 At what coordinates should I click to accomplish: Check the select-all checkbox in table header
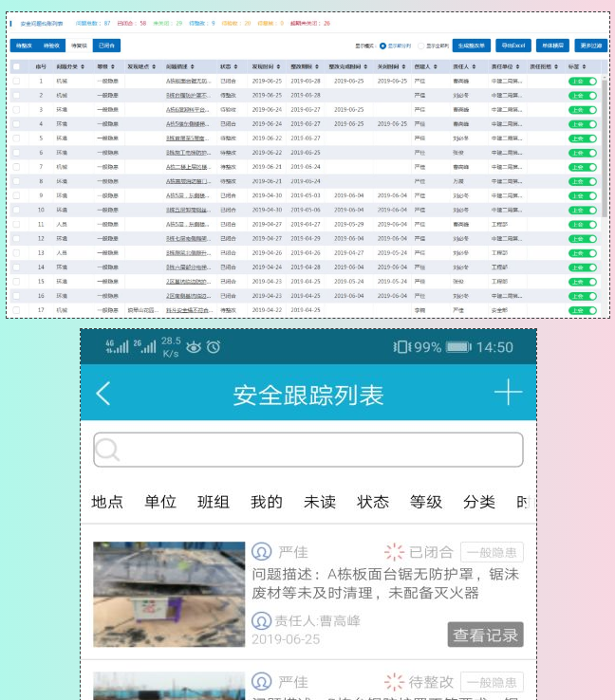16,67
